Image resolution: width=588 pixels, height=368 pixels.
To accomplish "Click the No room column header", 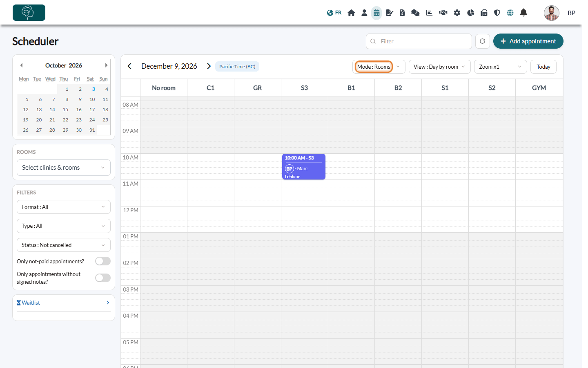I will [x=164, y=88].
